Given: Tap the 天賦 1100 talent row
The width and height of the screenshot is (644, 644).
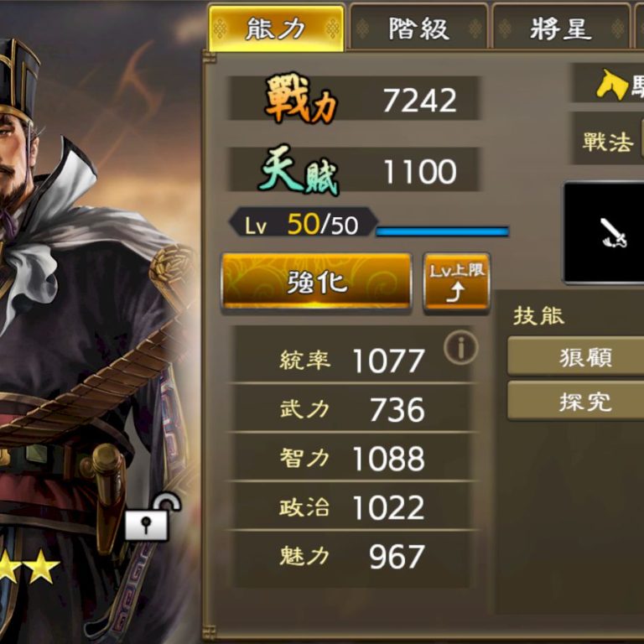Looking at the screenshot, I should click(354, 169).
